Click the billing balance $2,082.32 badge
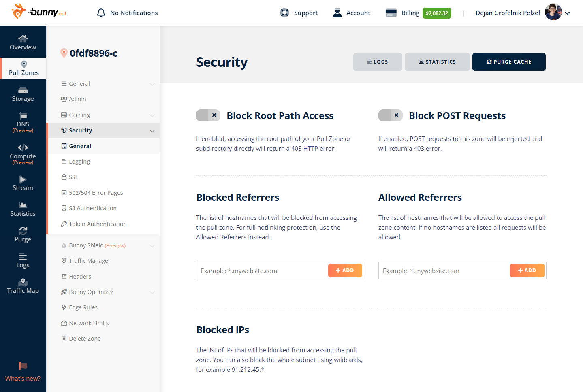Screen dimensions: 583x392 (437, 13)
